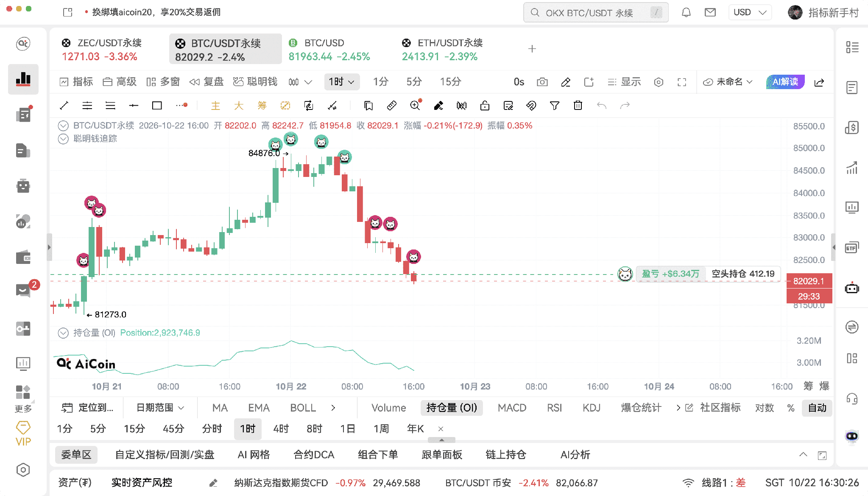Click the 定位到... button
The height and width of the screenshot is (496, 868).
click(x=88, y=408)
